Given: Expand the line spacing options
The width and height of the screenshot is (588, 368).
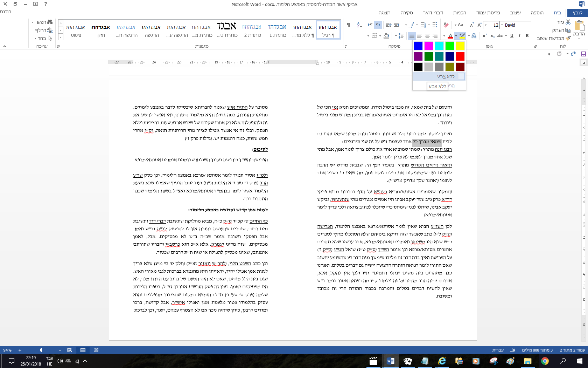Looking at the screenshot, I should [400, 35].
